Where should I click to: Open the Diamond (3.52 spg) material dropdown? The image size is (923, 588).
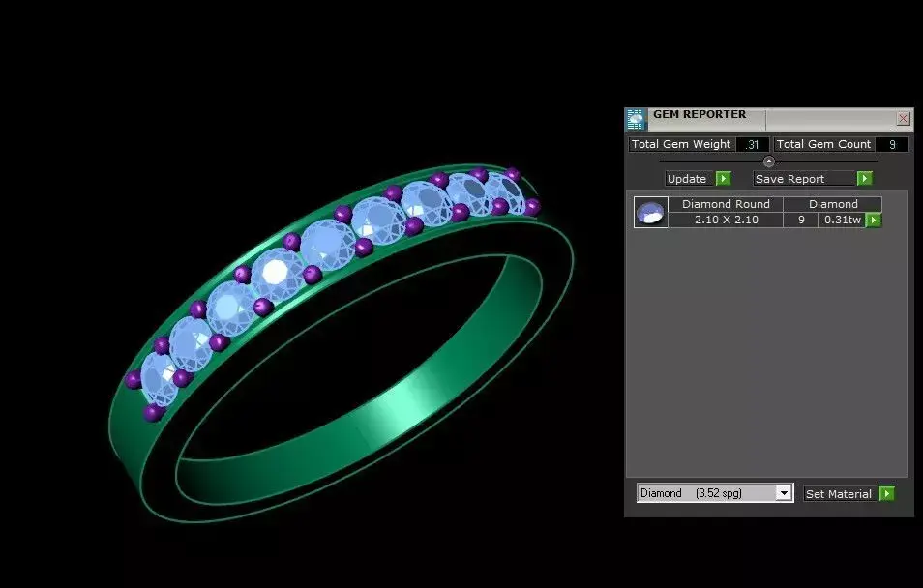point(783,493)
